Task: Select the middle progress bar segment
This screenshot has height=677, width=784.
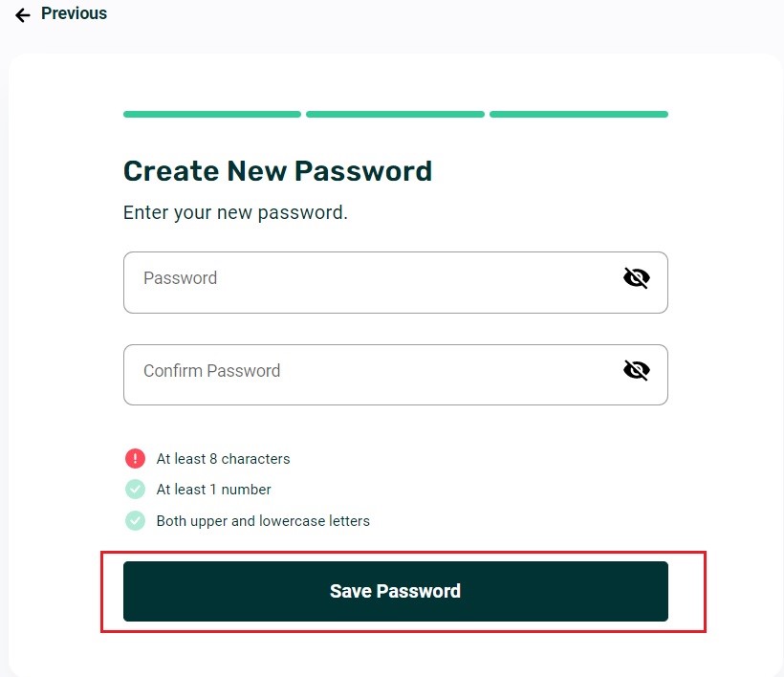Action: point(395,115)
